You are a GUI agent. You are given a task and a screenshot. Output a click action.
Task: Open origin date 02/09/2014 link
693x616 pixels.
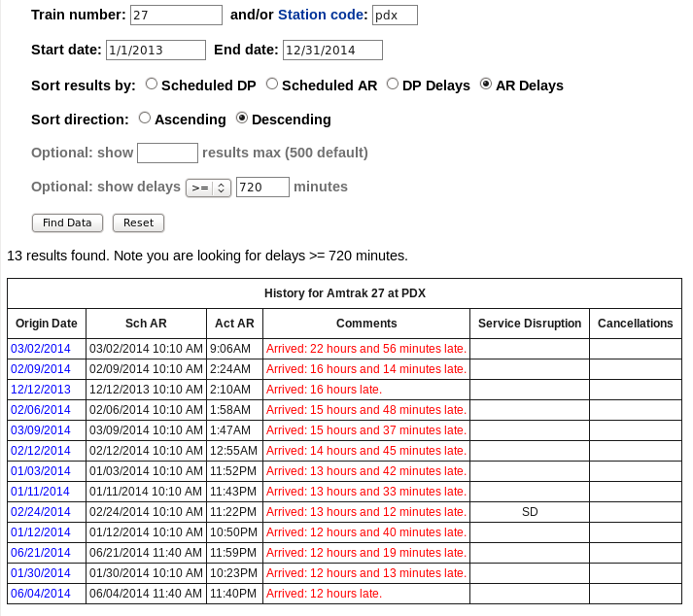point(41,369)
